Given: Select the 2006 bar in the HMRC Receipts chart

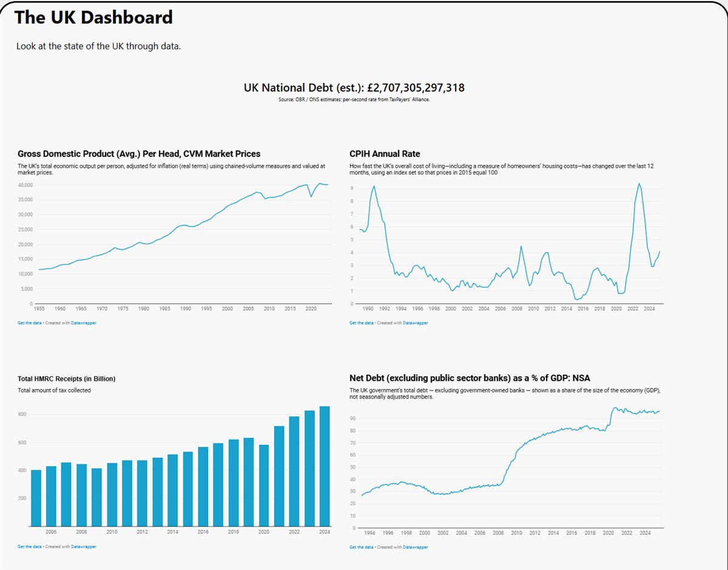Looking at the screenshot, I should (x=52, y=496).
